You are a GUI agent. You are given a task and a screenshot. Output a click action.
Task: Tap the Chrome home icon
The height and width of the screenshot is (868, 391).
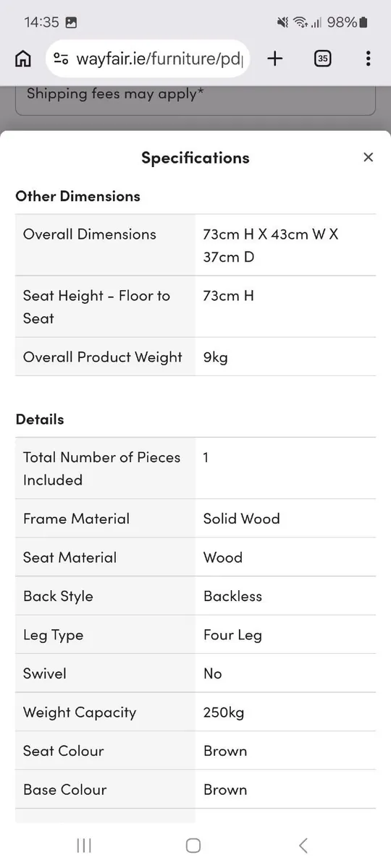coord(23,59)
